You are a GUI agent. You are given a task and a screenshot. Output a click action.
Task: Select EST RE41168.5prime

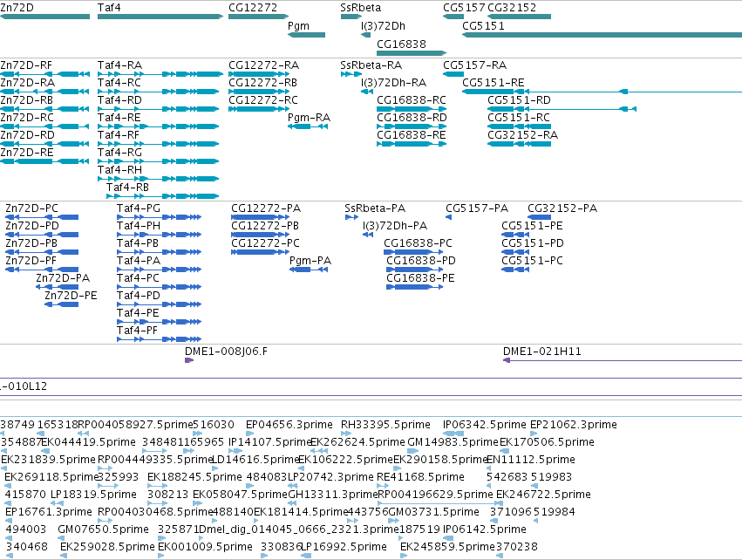click(x=420, y=477)
